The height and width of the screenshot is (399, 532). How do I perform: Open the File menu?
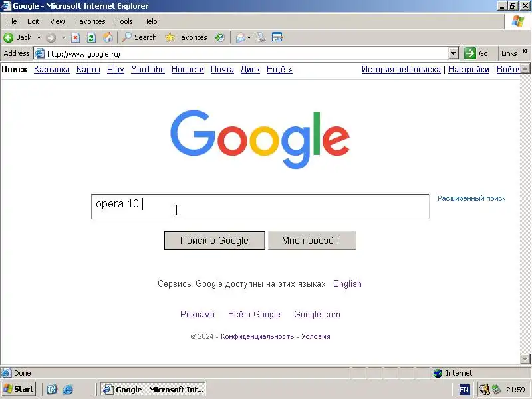11,21
